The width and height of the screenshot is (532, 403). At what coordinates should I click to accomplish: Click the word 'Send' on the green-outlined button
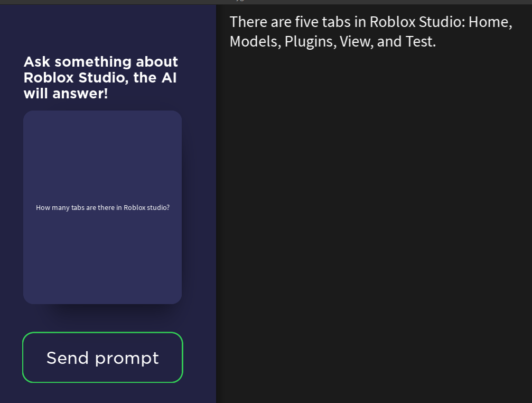pos(68,358)
